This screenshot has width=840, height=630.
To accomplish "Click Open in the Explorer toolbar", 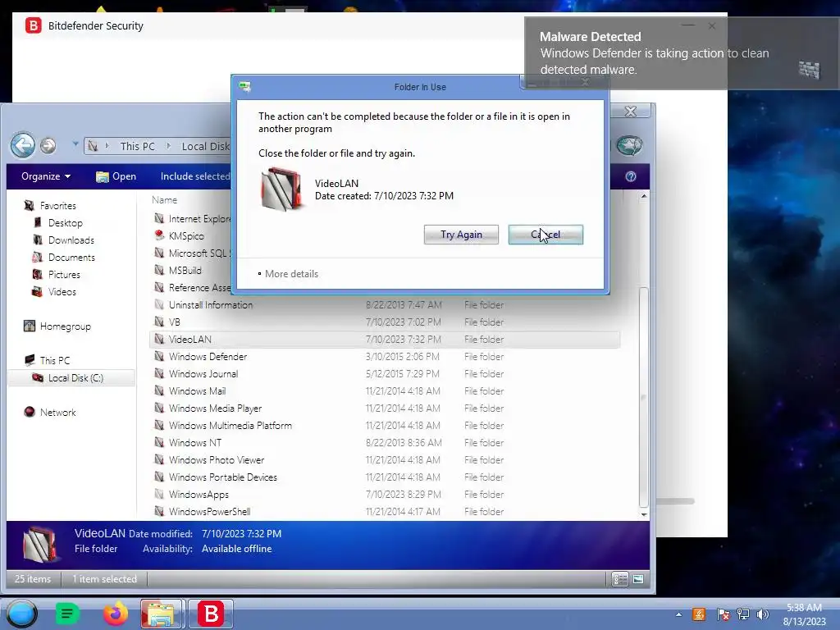I will [x=116, y=176].
